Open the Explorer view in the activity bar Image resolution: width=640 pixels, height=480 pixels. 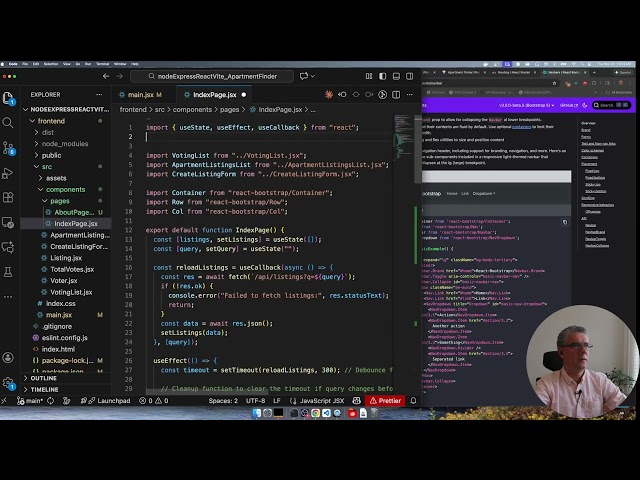pyautogui.click(x=8, y=98)
